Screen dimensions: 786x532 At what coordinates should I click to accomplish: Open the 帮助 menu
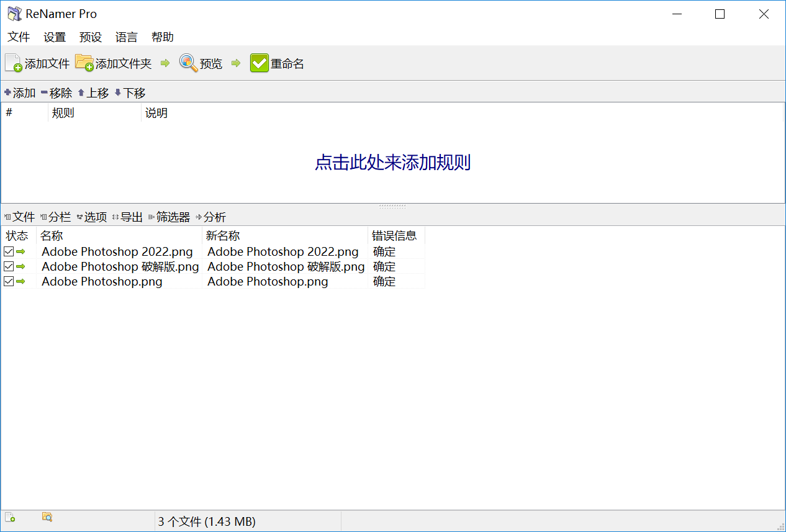tap(163, 37)
